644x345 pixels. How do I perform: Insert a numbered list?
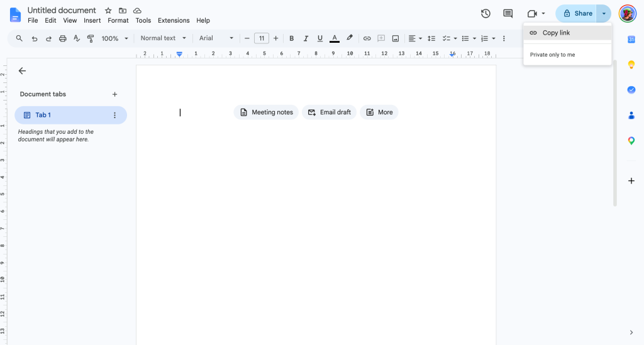(x=485, y=38)
